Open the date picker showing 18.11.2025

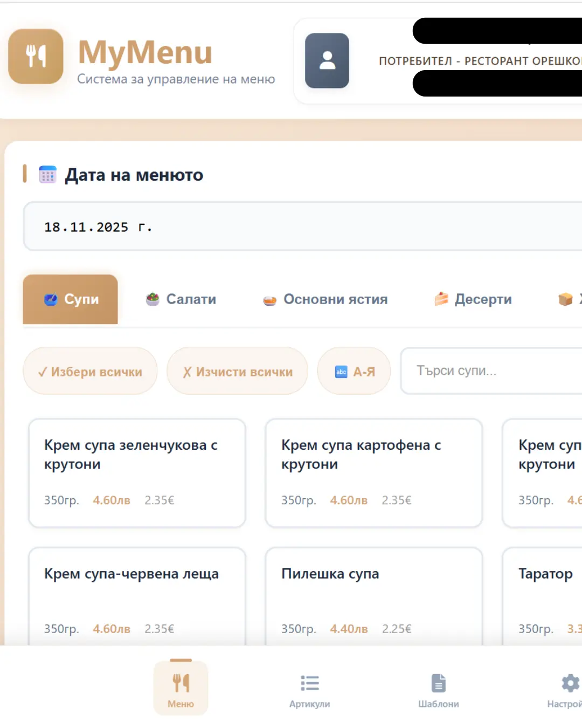[x=302, y=226]
